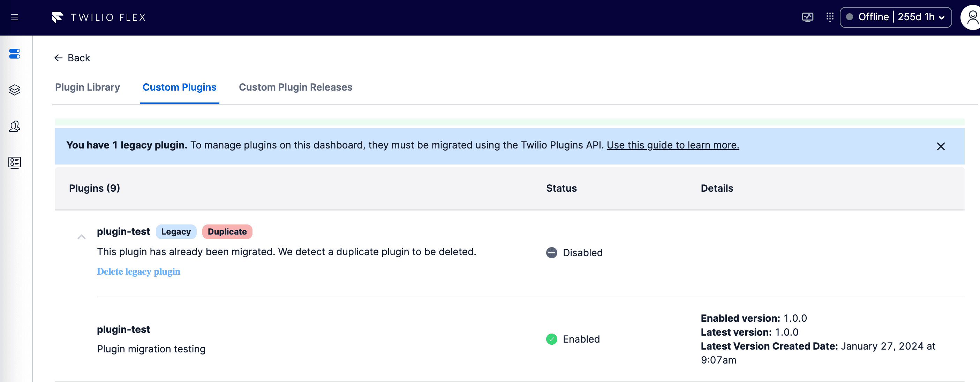Open the Offline status dropdown
The height and width of the screenshot is (382, 980).
(896, 17)
